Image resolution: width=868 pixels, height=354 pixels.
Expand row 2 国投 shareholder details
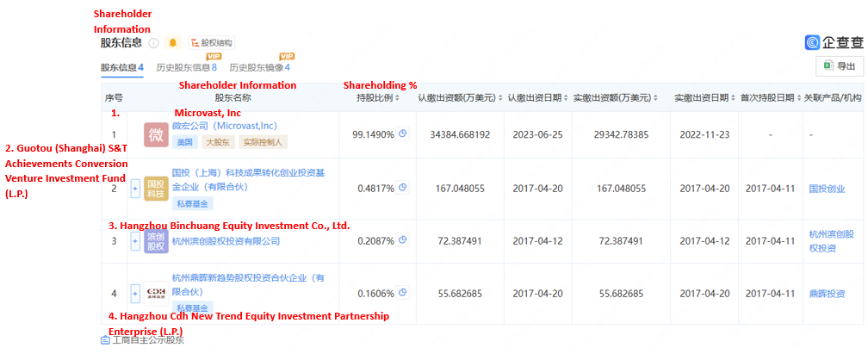click(x=134, y=188)
